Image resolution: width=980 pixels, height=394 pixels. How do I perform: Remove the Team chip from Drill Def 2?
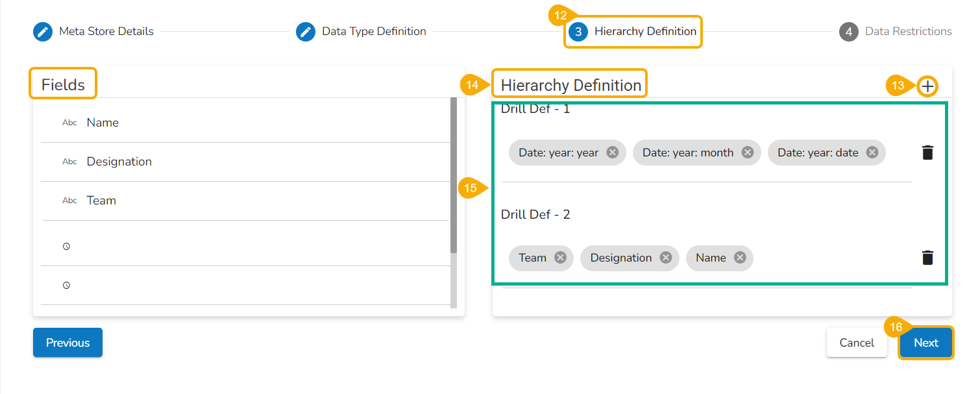coord(560,258)
